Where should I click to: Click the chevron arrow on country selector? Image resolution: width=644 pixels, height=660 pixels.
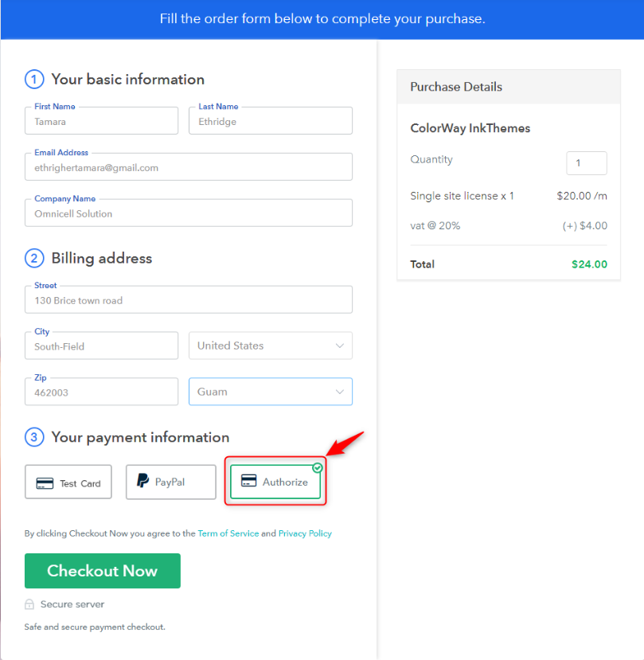[x=340, y=346]
